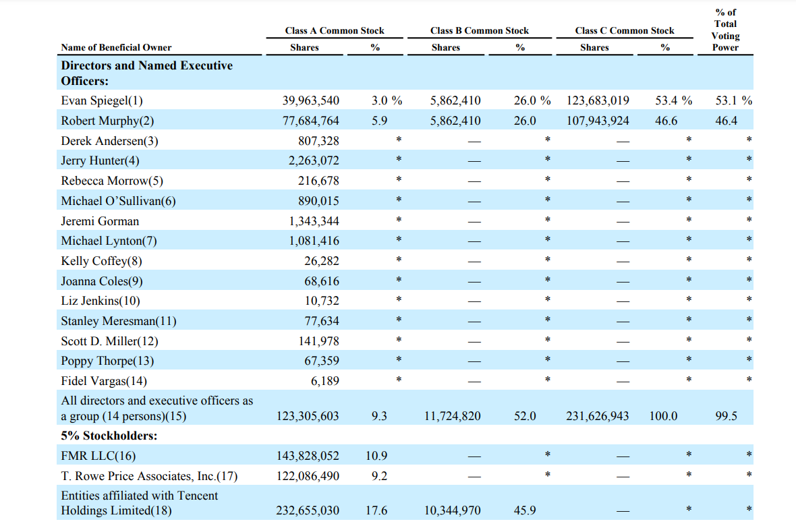Viewport: 796px width, 532px height.
Task: Select 'Jeremi Gorman' name
Action: pos(100,221)
